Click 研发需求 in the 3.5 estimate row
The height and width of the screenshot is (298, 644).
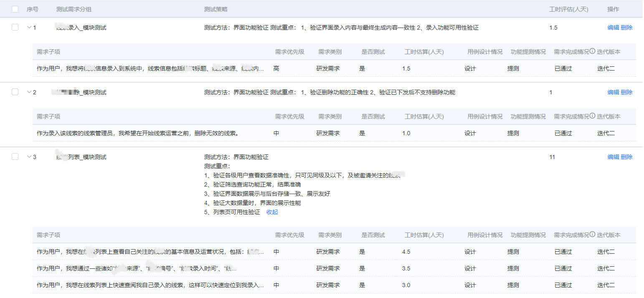(x=328, y=268)
